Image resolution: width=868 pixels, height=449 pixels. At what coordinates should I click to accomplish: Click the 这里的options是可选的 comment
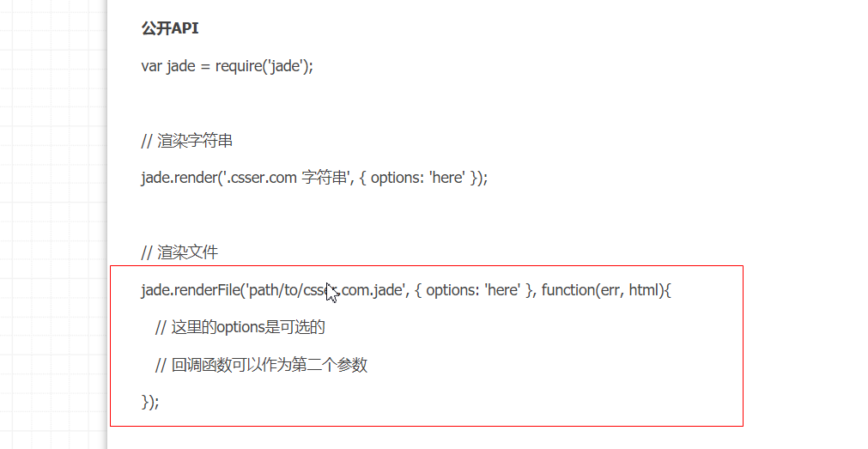click(x=240, y=327)
